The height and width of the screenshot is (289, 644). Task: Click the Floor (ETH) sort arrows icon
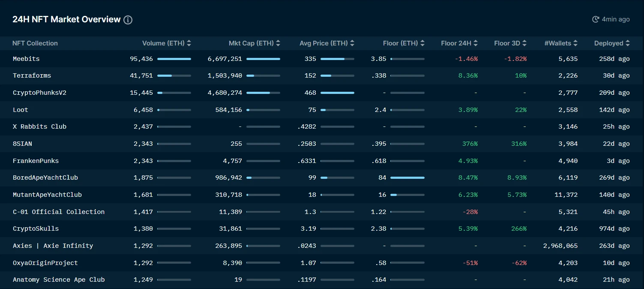click(x=422, y=43)
